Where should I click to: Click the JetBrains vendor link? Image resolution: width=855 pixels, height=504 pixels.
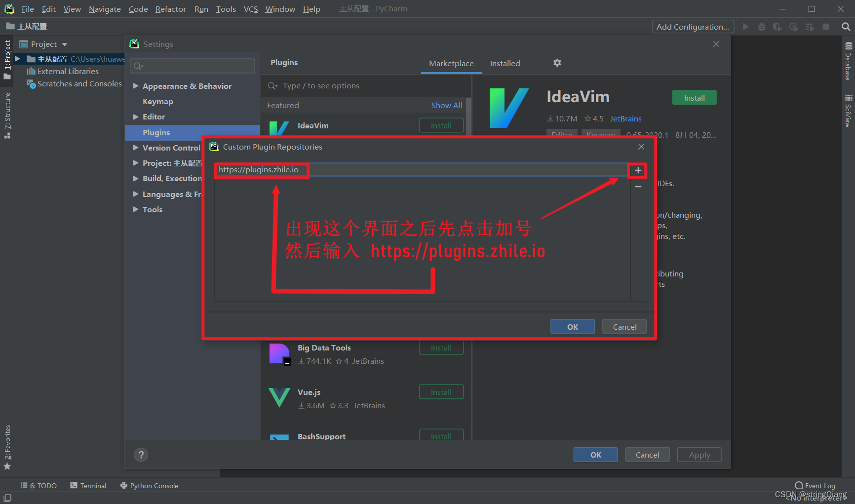(x=625, y=118)
